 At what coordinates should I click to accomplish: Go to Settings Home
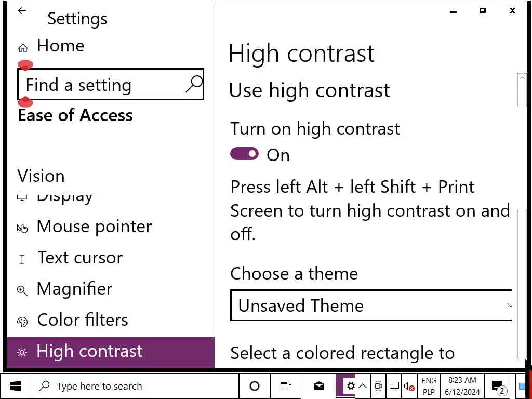(60, 46)
